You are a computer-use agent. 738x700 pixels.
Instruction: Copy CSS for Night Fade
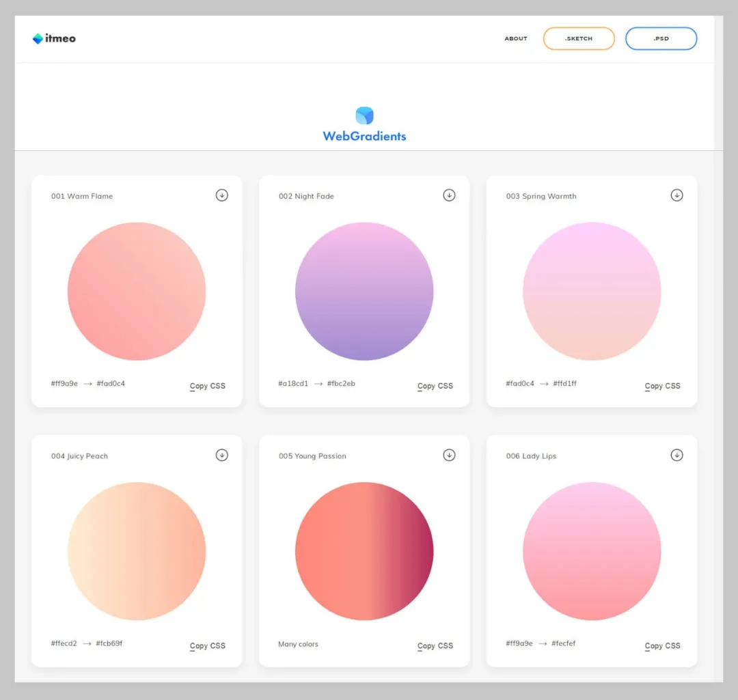tap(435, 386)
